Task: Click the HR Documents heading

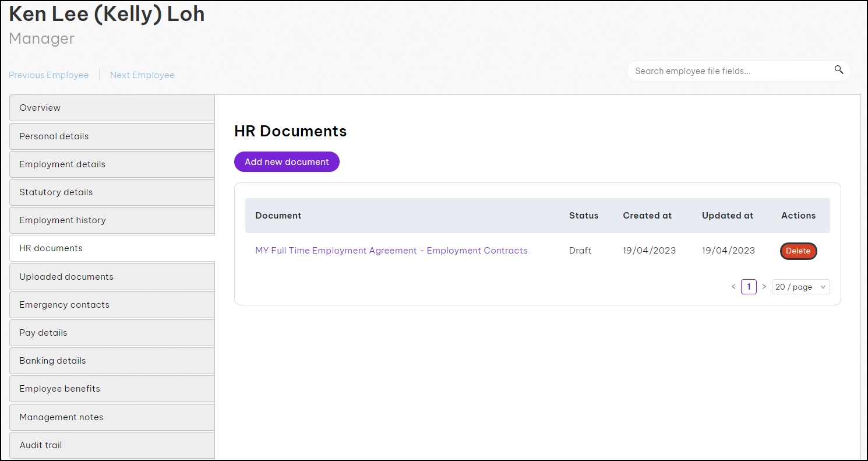Action: (x=291, y=131)
